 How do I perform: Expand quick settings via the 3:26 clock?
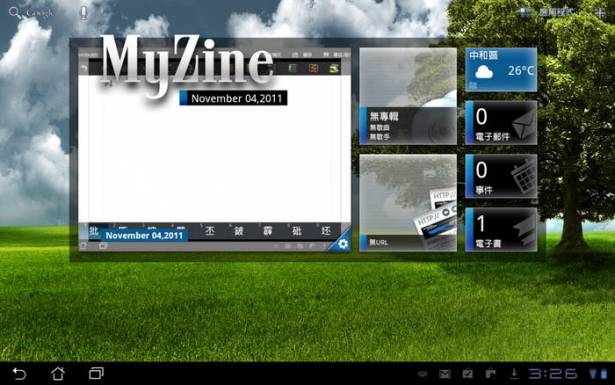click(x=553, y=374)
